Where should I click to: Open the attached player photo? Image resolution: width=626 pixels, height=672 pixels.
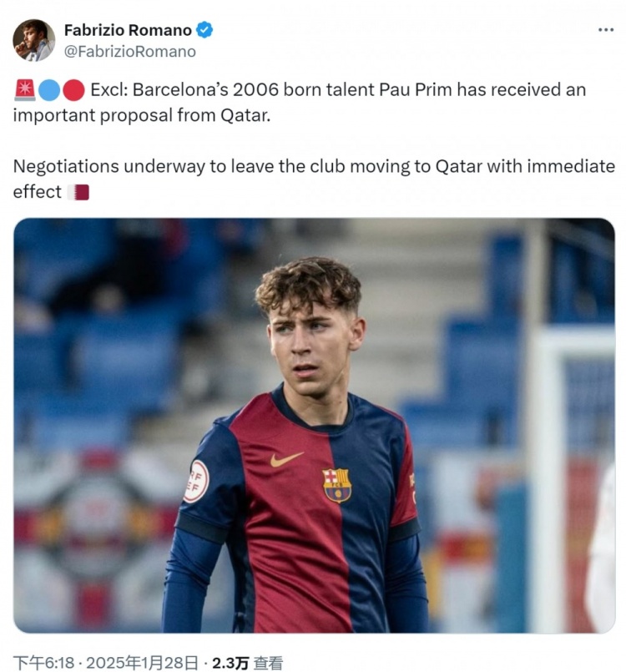tap(314, 425)
